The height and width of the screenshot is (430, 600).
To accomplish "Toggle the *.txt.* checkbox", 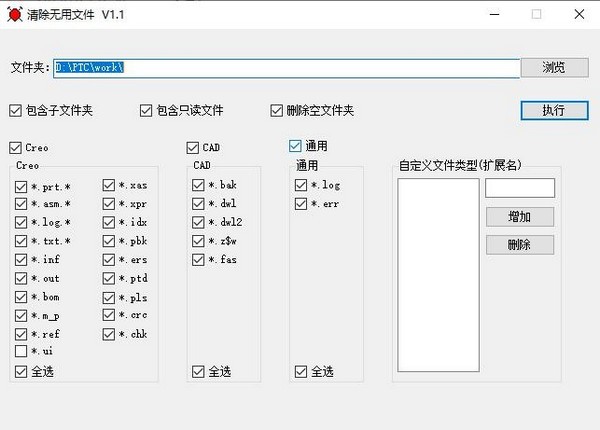I will click(21, 241).
